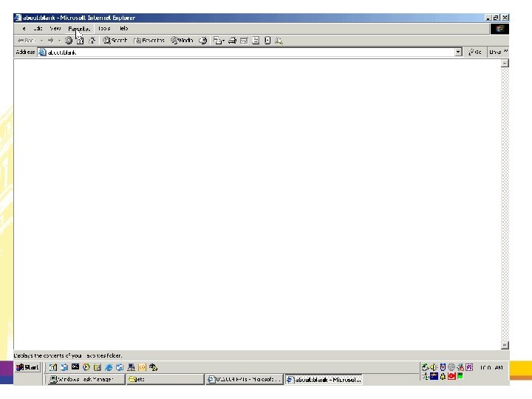
Task: Click the purple tray icon
Action: tap(469, 367)
